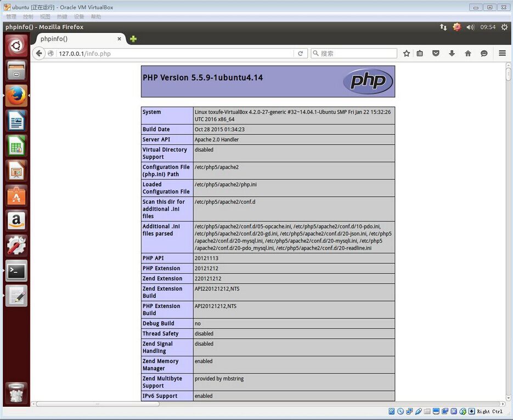Image resolution: width=513 pixels, height=420 pixels.
Task: Click VirtualBox hard disk status icon
Action: click(x=391, y=412)
